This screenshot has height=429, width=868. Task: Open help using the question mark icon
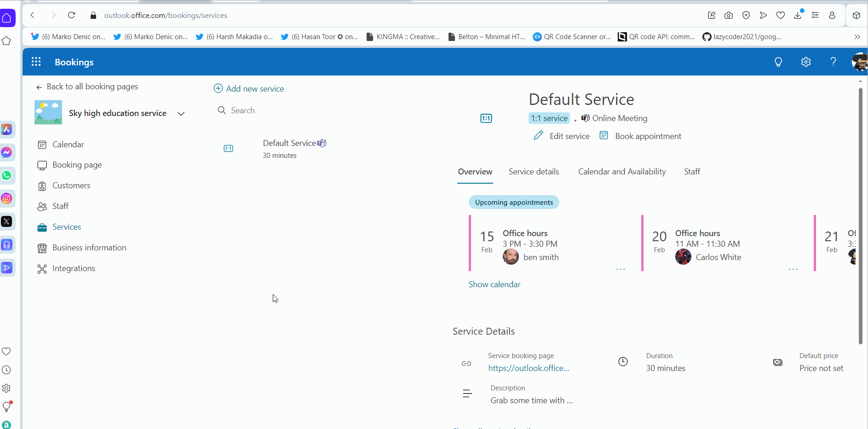pos(833,62)
